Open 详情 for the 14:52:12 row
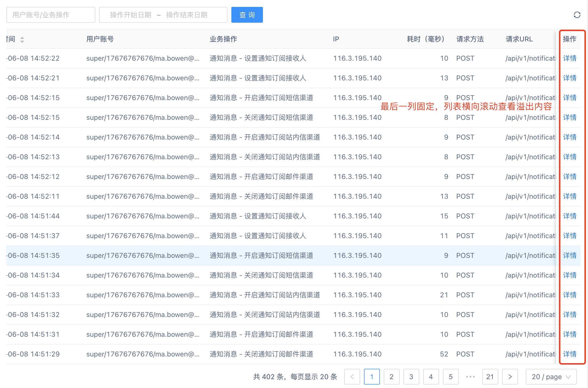 [570, 176]
